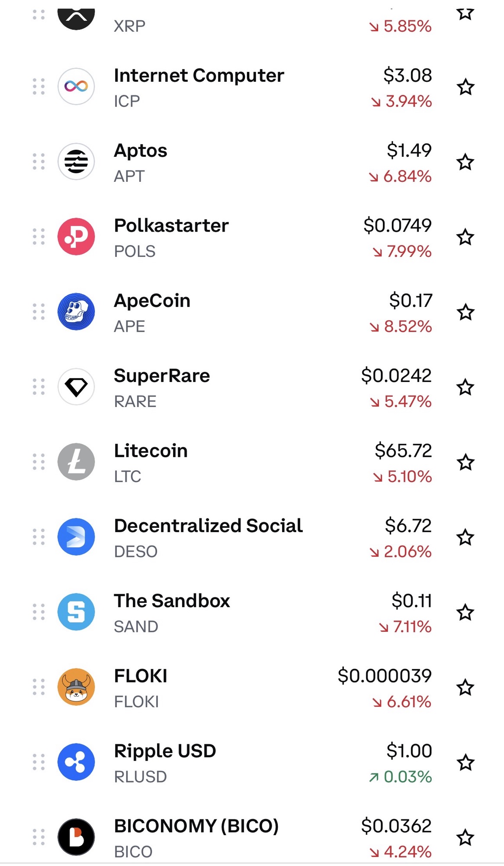504x866 pixels.
Task: Select the BICONOMY (BICO) row title
Action: [196, 826]
